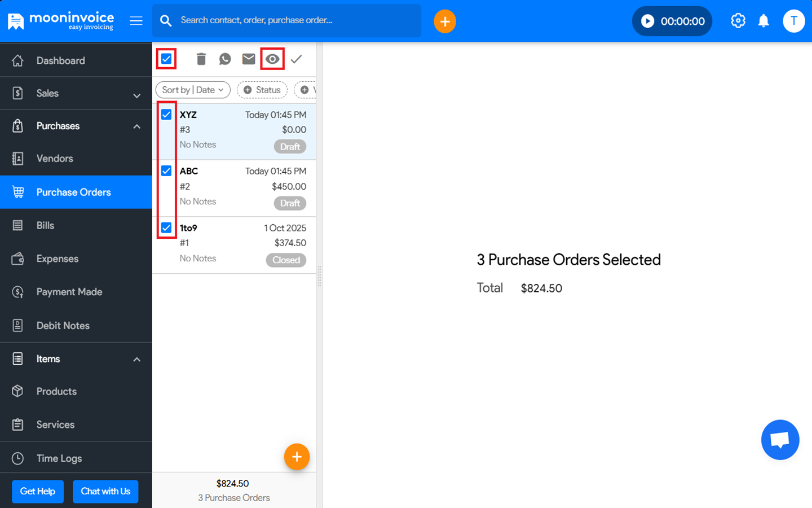Click the email envelope icon
The height and width of the screenshot is (508, 812).
[249, 59]
